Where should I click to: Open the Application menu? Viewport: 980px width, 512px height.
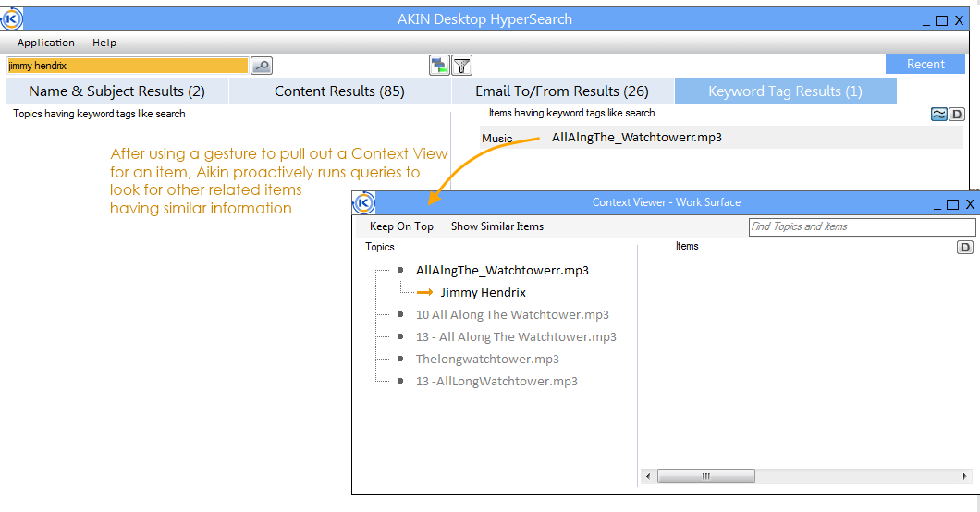(46, 43)
